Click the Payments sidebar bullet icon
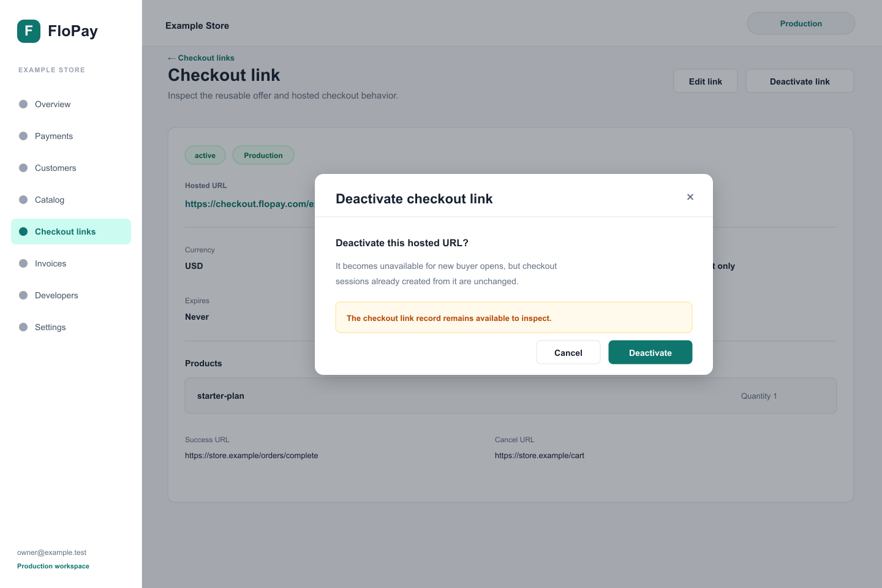Screen dimensions: 882x588 tap(23, 136)
